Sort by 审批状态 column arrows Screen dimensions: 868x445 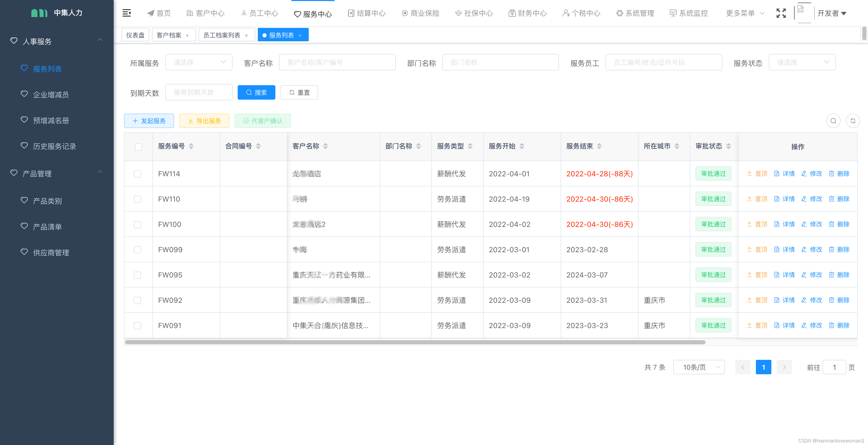pos(729,146)
